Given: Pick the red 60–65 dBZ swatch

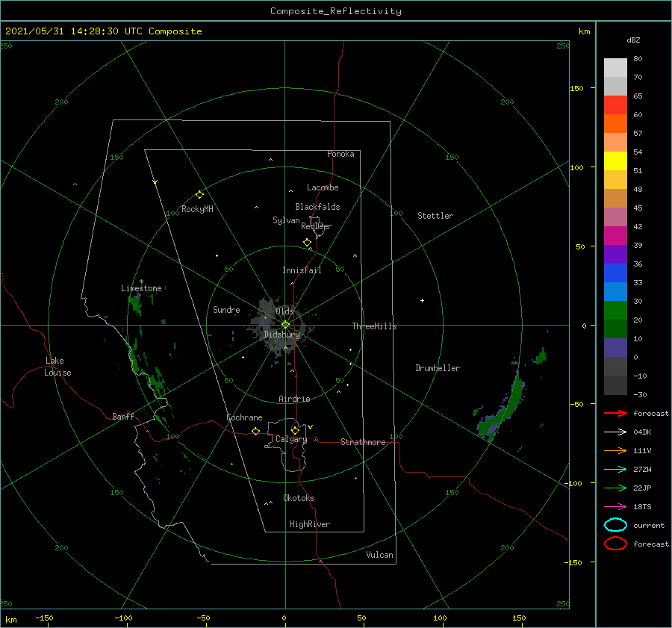Looking at the screenshot, I should coord(615,105).
